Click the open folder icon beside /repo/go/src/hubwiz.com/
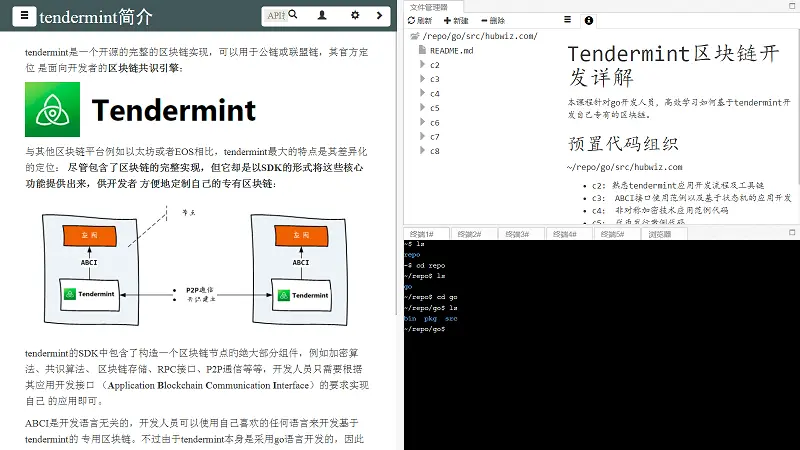This screenshot has height=450, width=800. [415, 36]
